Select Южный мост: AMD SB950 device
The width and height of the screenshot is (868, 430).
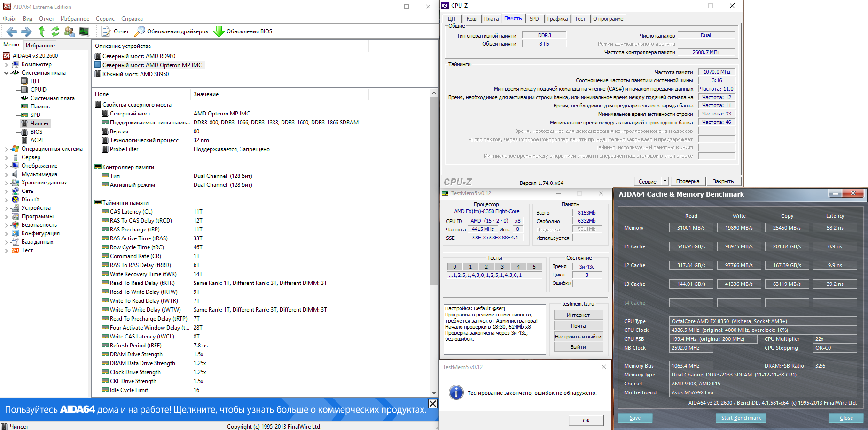tap(135, 74)
